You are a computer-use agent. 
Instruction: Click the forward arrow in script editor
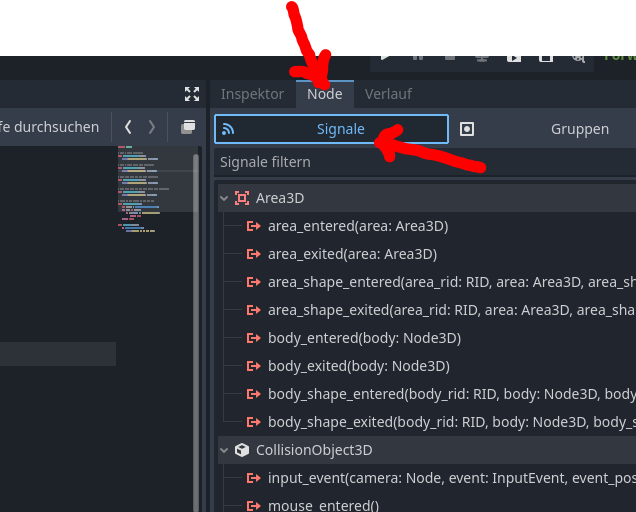point(151,127)
